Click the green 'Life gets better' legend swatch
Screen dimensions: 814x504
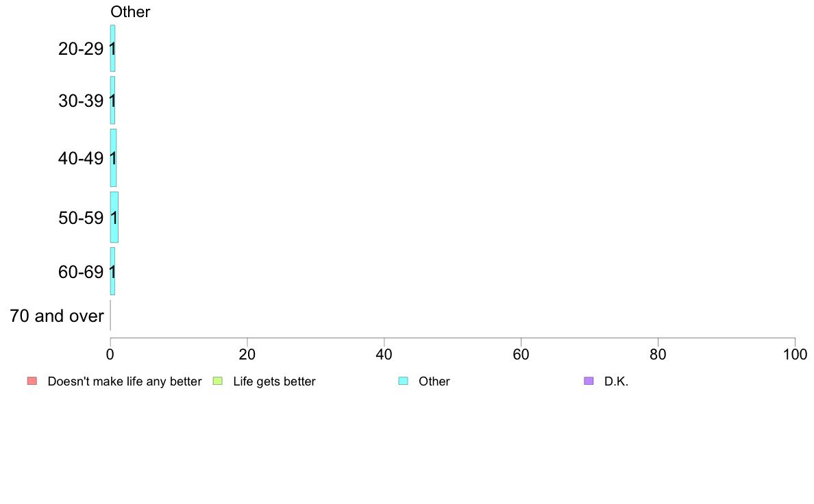217,381
